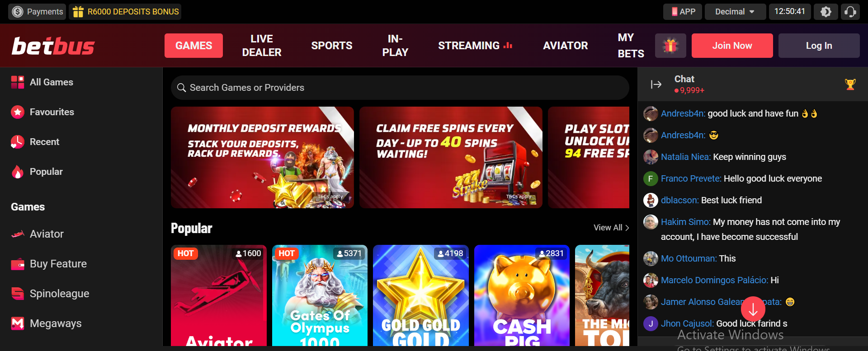The width and height of the screenshot is (868, 351).
Task: Open the Streaming navigation tab
Action: pyautogui.click(x=475, y=46)
